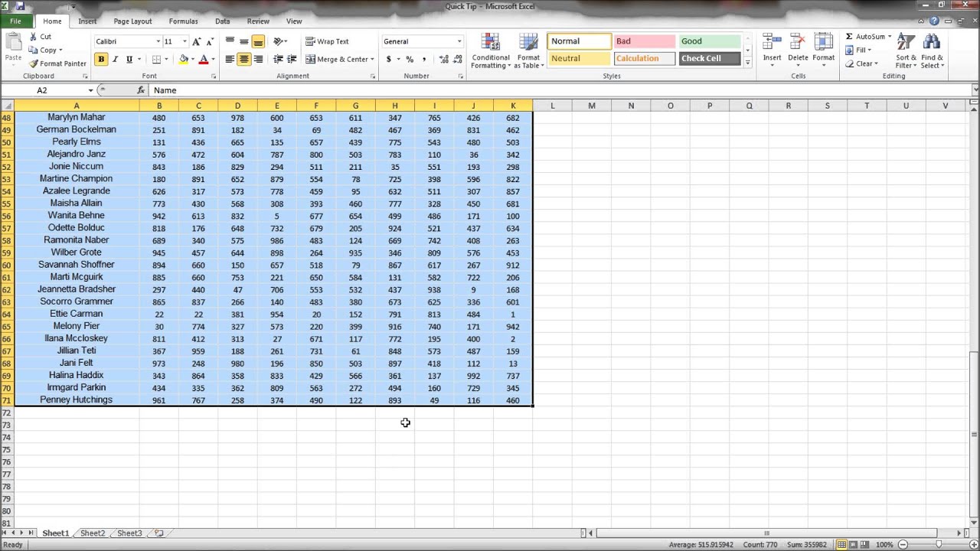This screenshot has height=551, width=980.
Task: Select middle vertical alignment
Action: (243, 41)
